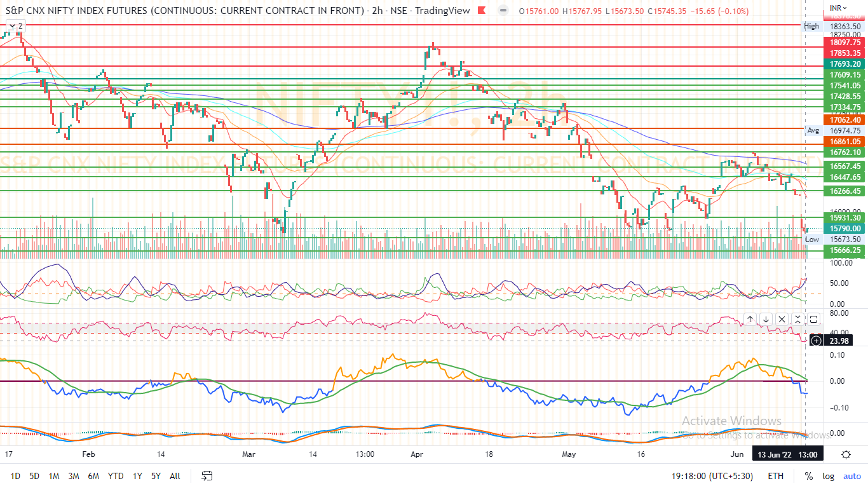This screenshot has width=868, height=488.
Task: Click the −15.65 (−0.10%) change value
Action: point(721,11)
